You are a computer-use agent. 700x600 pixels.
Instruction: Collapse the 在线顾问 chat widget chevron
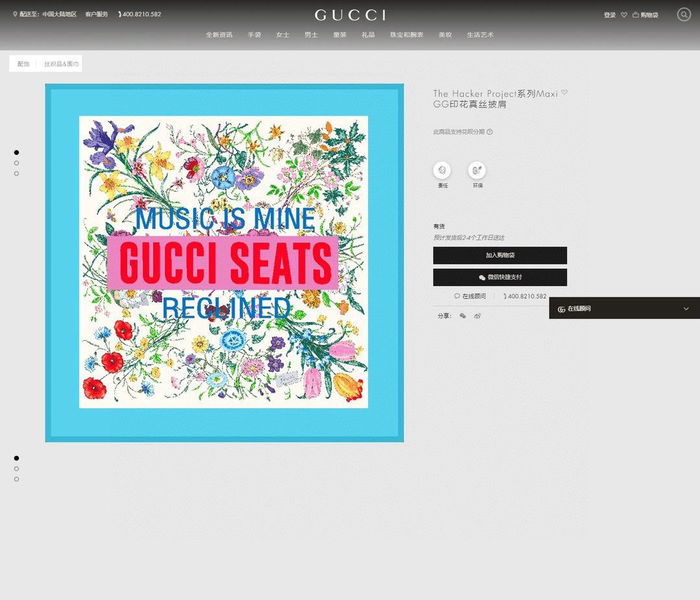pyautogui.click(x=686, y=308)
